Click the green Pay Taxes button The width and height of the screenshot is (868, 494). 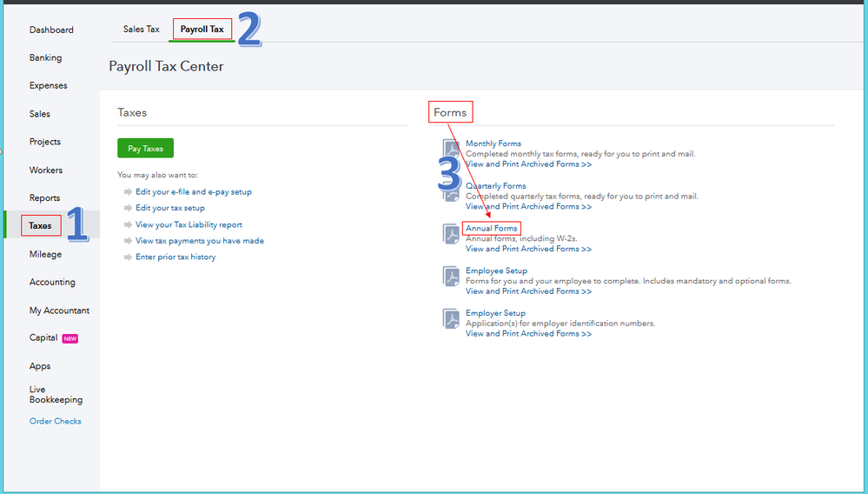click(x=146, y=148)
